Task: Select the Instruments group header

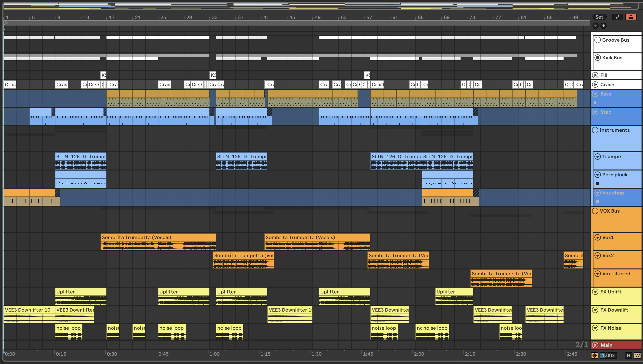Action: pyautogui.click(x=617, y=138)
